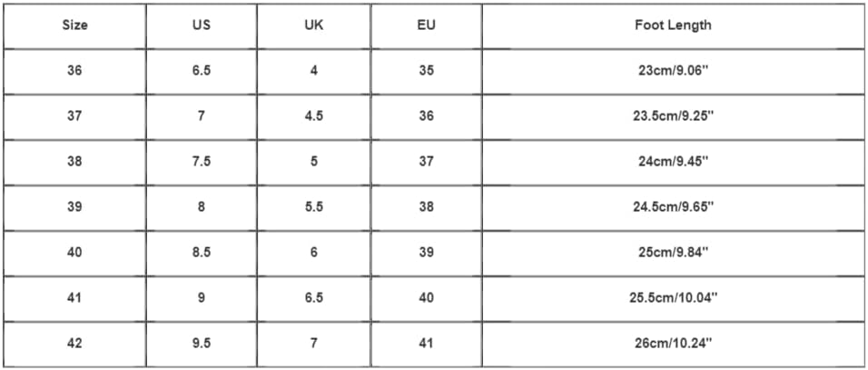
Task: Select the size 40 cell
Action: pyautogui.click(x=74, y=253)
